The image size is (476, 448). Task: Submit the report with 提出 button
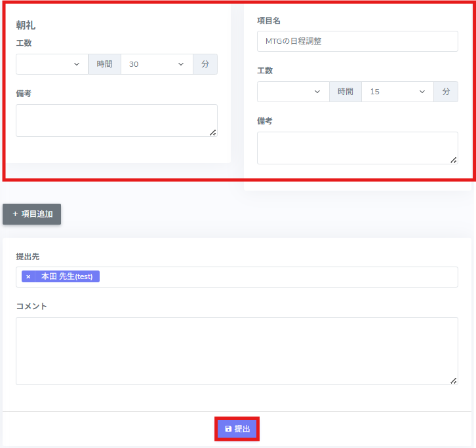(237, 429)
